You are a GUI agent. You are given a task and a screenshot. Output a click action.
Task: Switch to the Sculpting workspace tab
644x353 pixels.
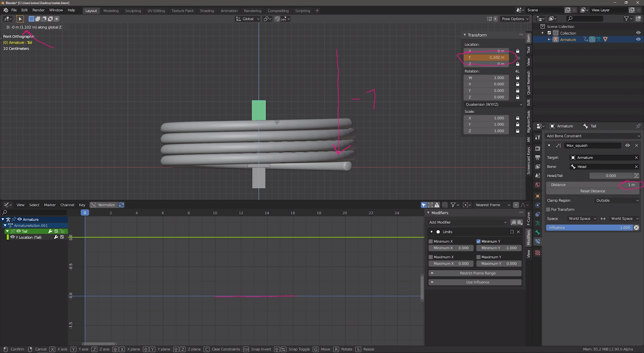(133, 11)
